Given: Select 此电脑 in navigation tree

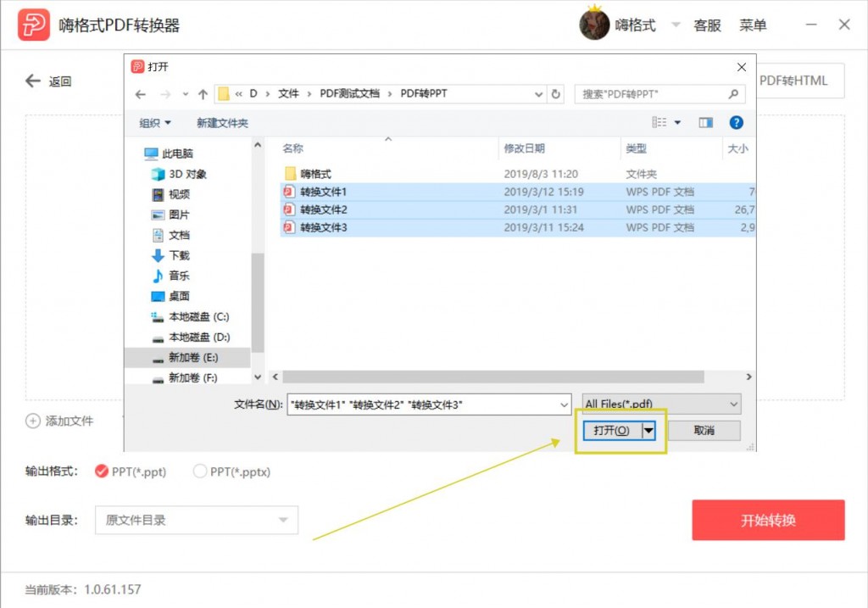Looking at the screenshot, I should tap(169, 153).
